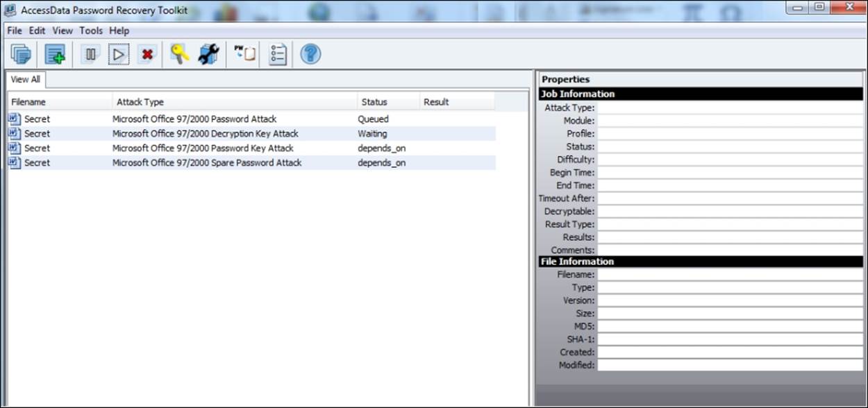Open the yellow key icon tool
868x408 pixels.
[179, 54]
